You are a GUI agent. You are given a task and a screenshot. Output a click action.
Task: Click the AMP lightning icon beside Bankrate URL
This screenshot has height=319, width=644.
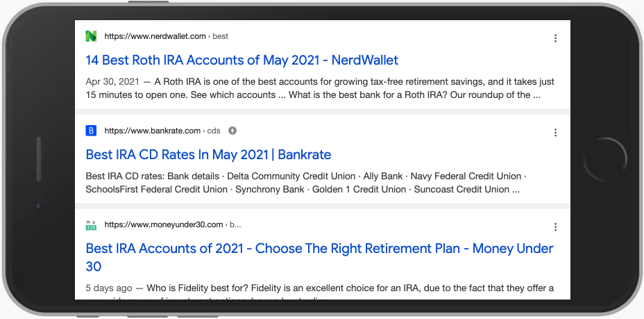(232, 131)
